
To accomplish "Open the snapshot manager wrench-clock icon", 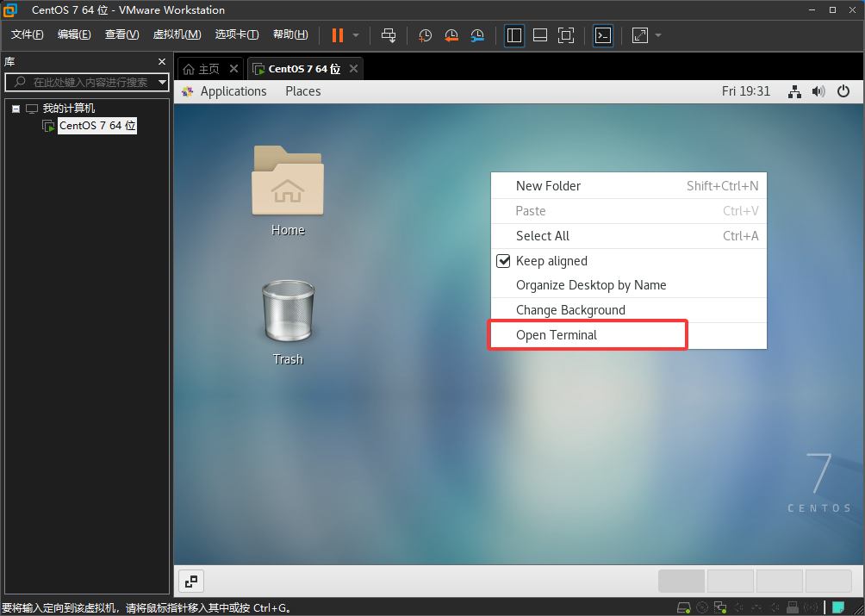I will (x=477, y=35).
